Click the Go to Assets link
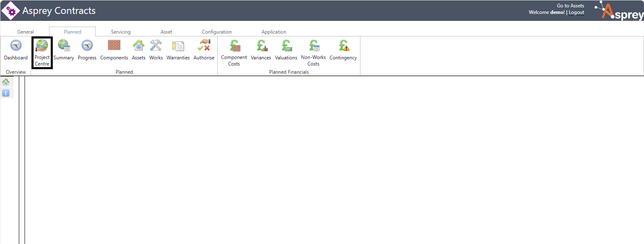 pos(570,6)
